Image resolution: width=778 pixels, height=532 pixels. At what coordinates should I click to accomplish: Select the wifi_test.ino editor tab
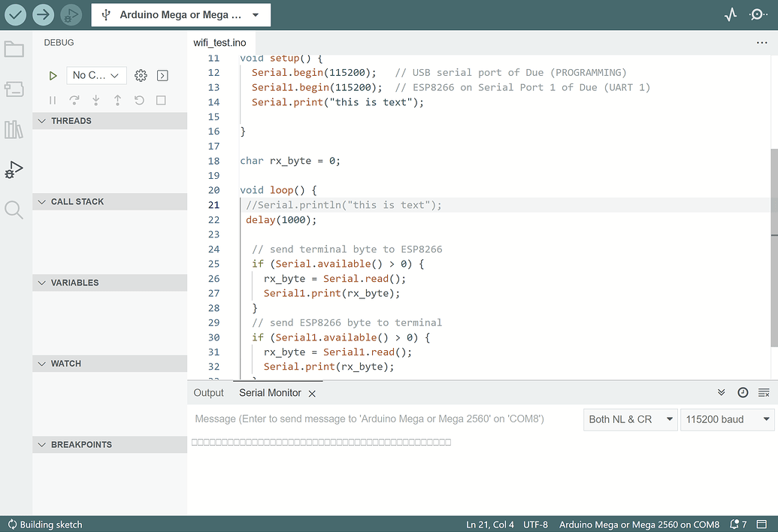(219, 43)
